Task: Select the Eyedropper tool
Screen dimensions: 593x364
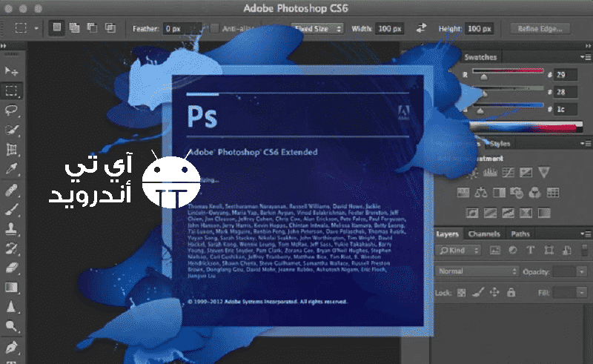Action: (11, 169)
